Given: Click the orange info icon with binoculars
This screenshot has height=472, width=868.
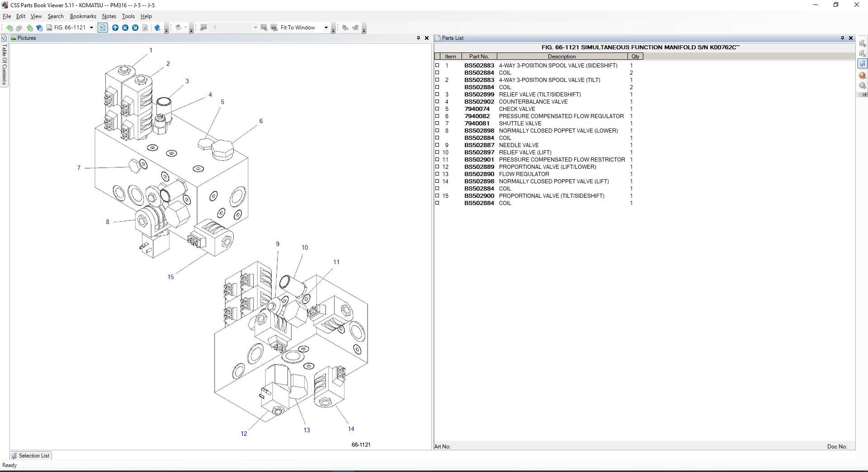Looking at the screenshot, I should click(862, 75).
